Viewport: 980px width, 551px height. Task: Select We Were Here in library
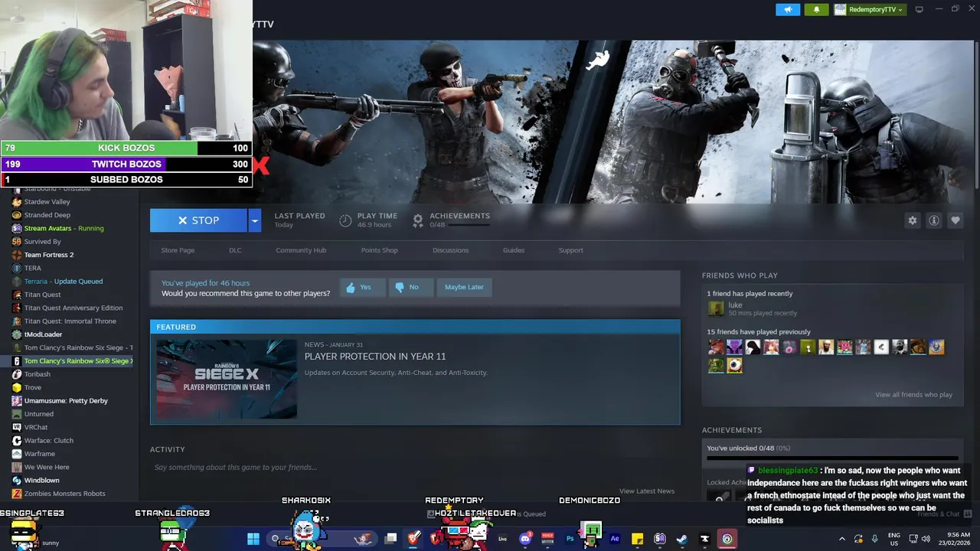point(47,467)
